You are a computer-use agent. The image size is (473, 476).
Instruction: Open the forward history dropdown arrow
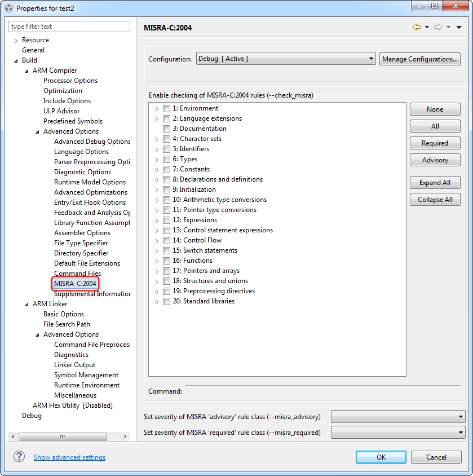pos(448,27)
